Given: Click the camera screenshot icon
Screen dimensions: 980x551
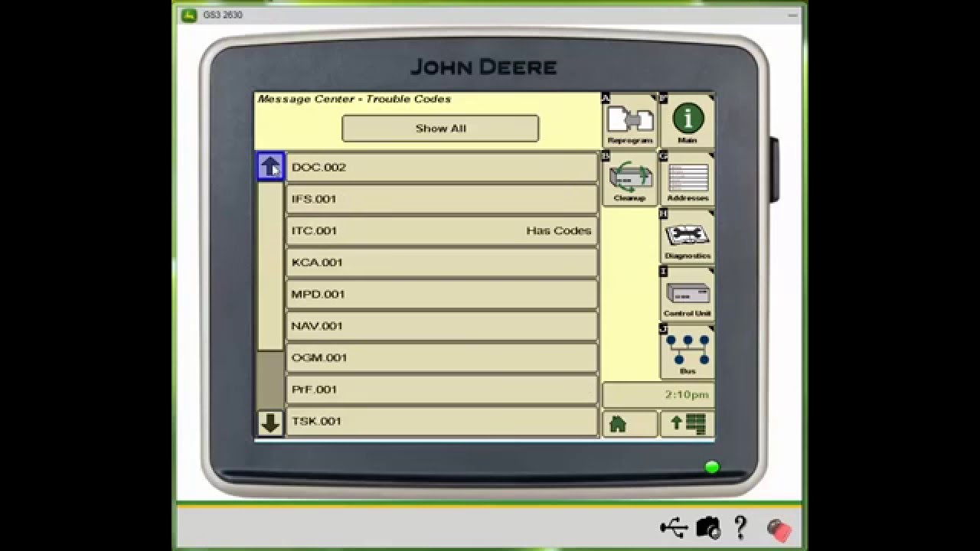Looking at the screenshot, I should 708,527.
